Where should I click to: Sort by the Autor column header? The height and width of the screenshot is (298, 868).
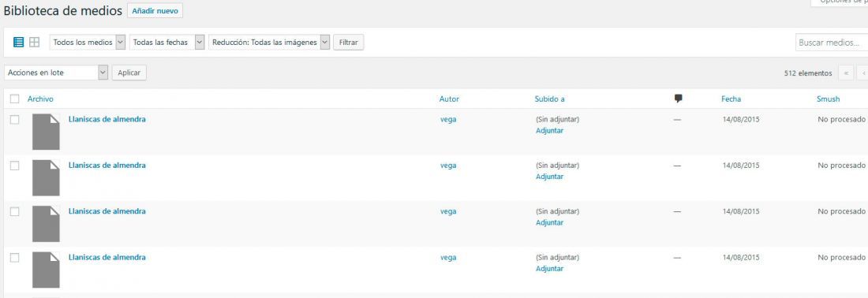(449, 99)
